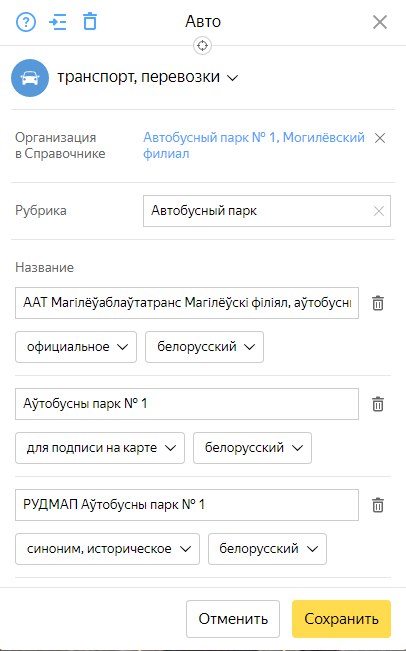This screenshot has height=651, width=406.
Task: Click the Рубрика field with Автобусный парк
Action: 267,211
